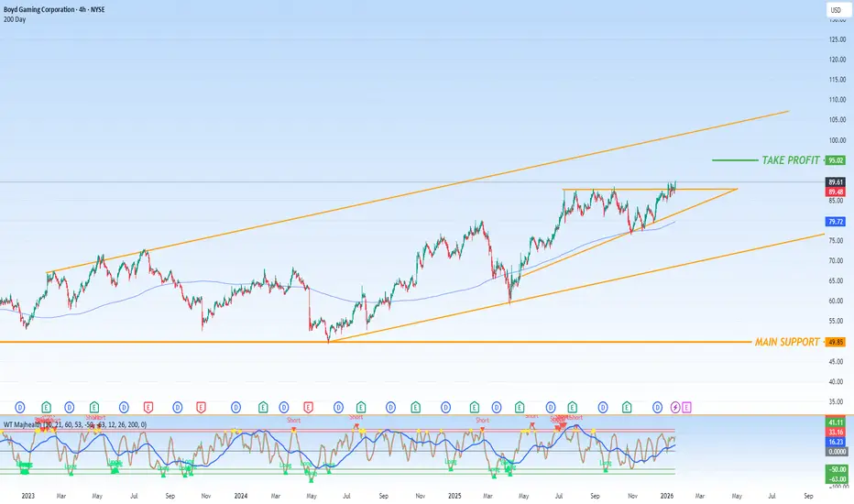Show the October 2025 green earnings marker

click(627, 407)
